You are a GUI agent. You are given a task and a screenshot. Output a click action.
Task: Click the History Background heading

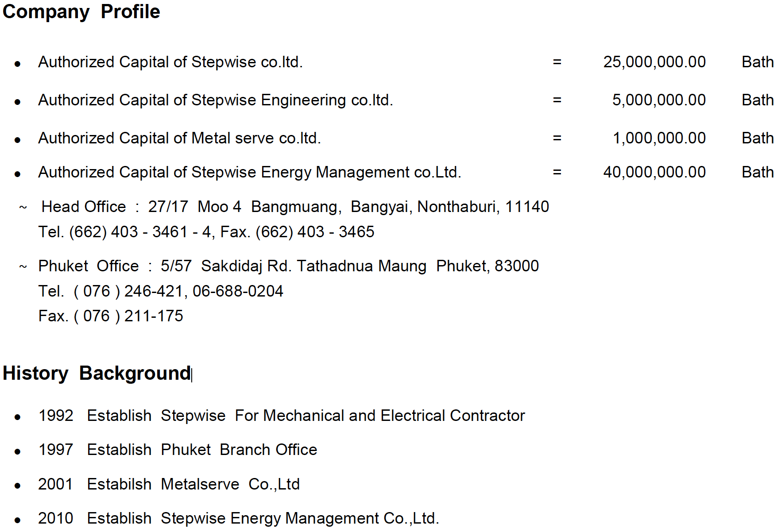(97, 373)
